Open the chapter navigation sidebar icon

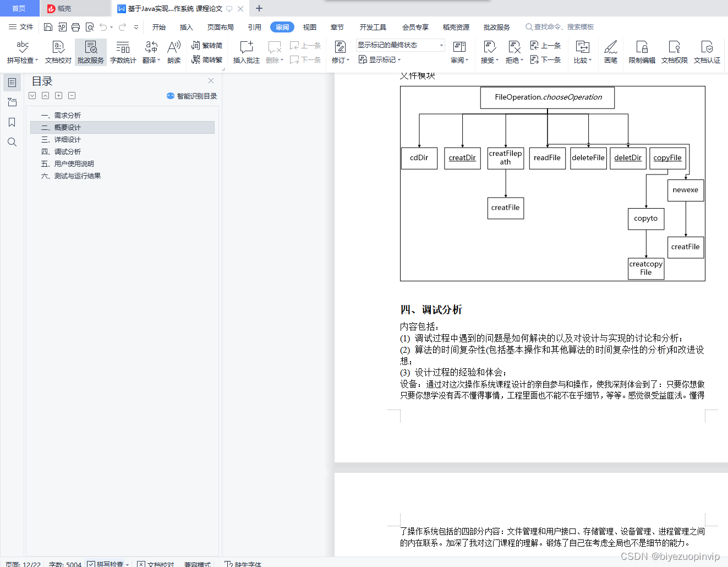[x=12, y=102]
